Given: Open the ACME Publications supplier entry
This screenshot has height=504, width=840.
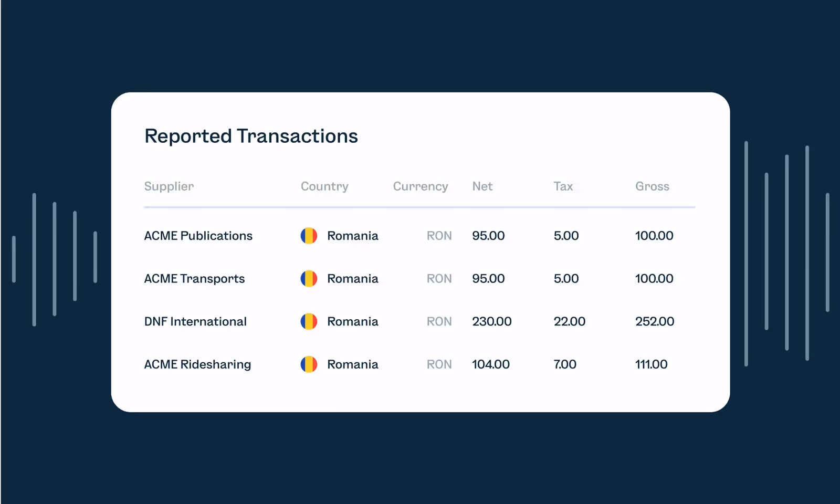Looking at the screenshot, I should [x=198, y=236].
